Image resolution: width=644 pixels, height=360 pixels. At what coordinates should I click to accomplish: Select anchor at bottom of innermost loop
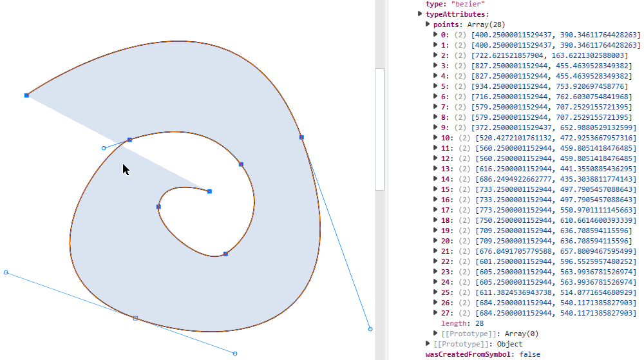coord(225,254)
